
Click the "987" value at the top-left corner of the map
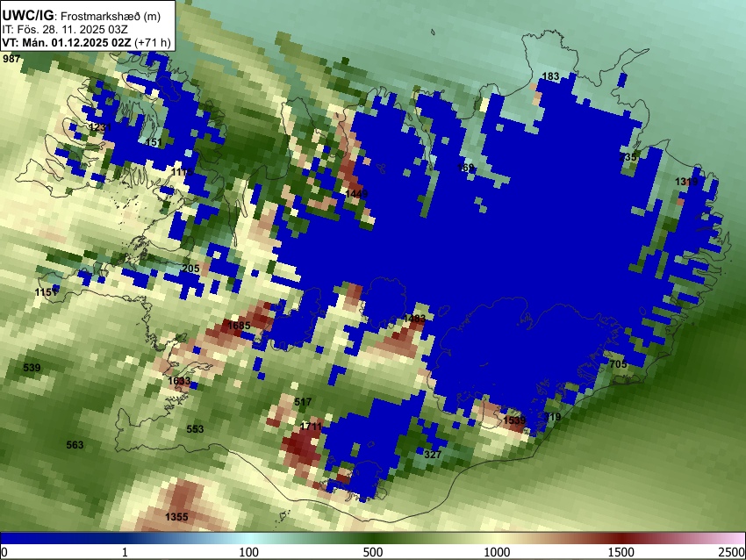pos(11,59)
